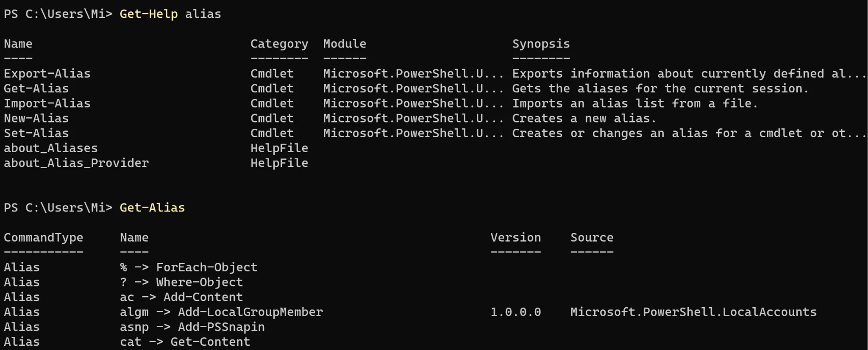Image resolution: width=868 pixels, height=350 pixels.
Task: Click the New-Alias row name
Action: [x=36, y=118]
